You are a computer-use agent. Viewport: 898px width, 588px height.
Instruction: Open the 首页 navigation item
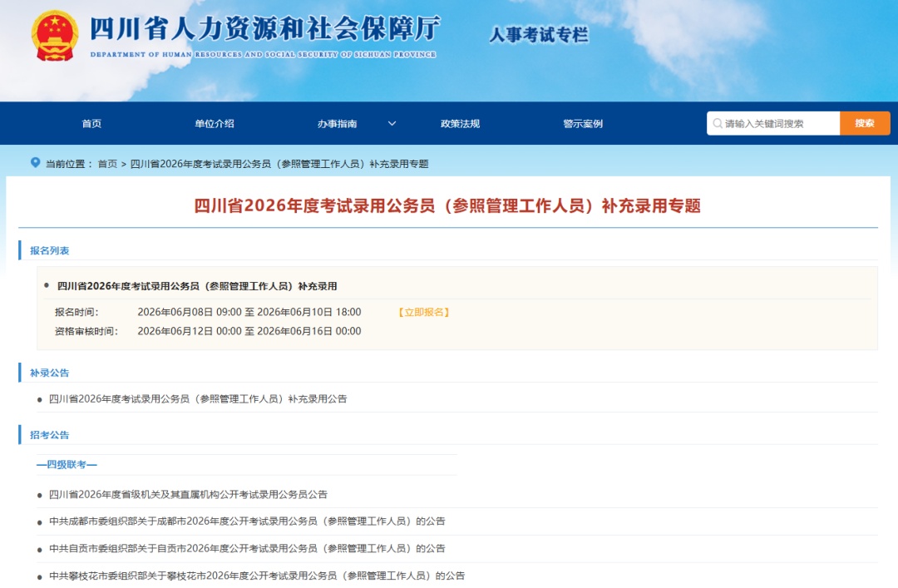[91, 123]
